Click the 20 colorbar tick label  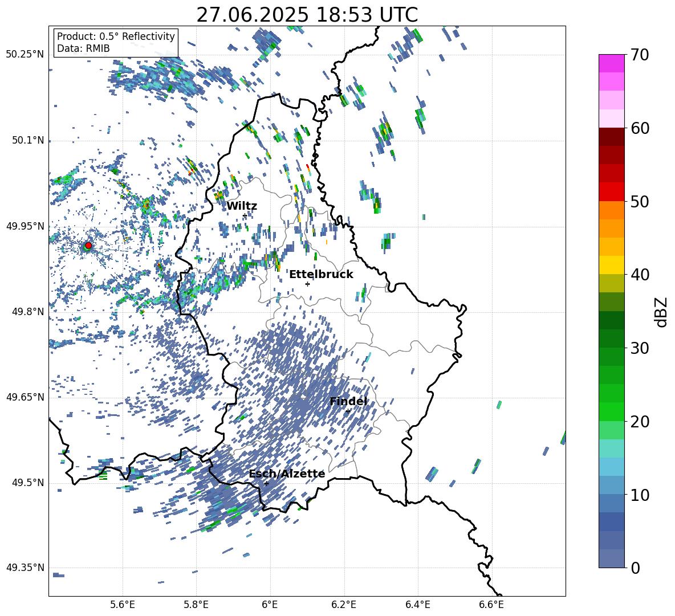[640, 422]
